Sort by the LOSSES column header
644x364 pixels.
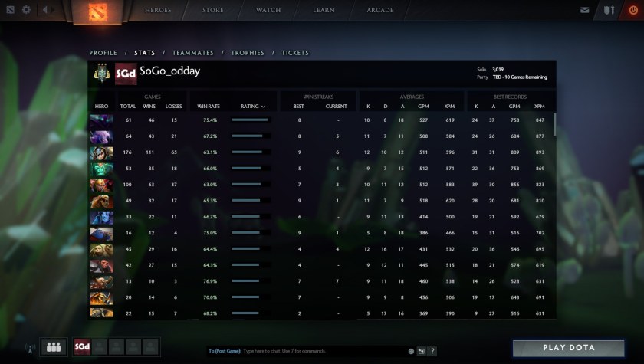[x=174, y=107]
